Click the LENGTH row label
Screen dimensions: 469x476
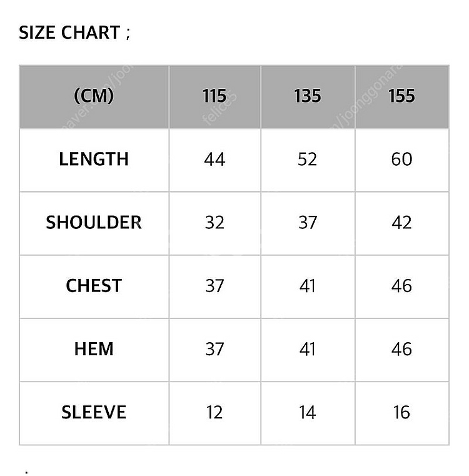94,160
